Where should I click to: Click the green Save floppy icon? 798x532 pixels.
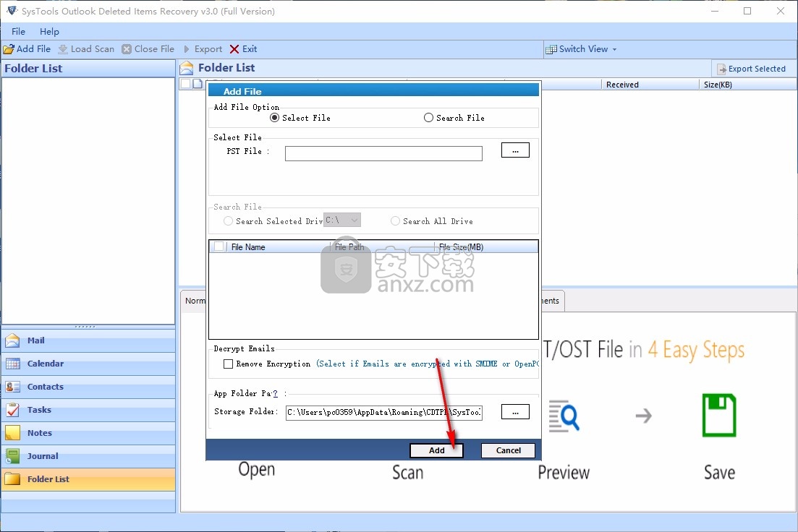(x=719, y=415)
